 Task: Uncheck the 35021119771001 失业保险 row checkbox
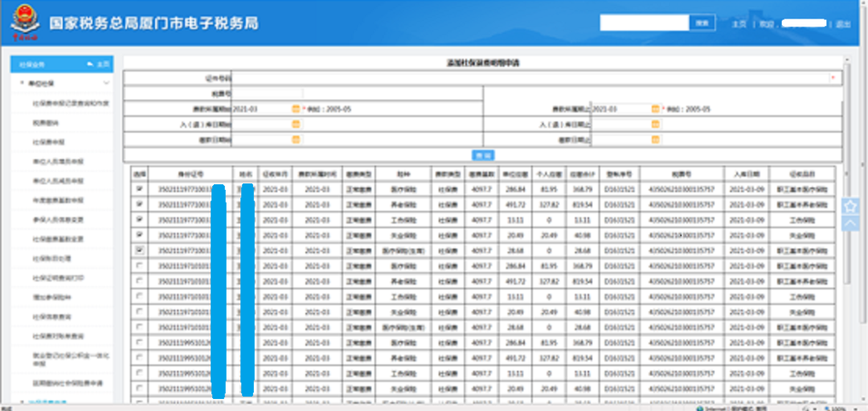click(140, 235)
